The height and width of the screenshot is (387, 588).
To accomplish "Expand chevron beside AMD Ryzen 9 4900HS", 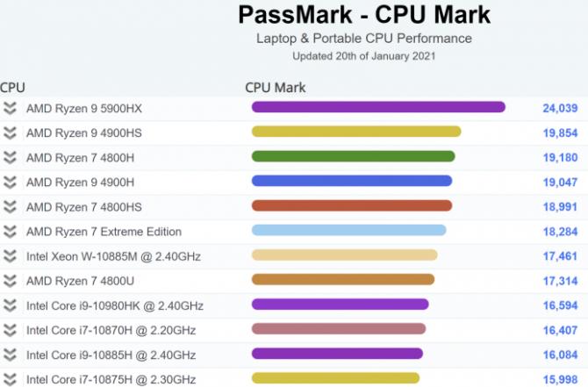I will pos(11,133).
